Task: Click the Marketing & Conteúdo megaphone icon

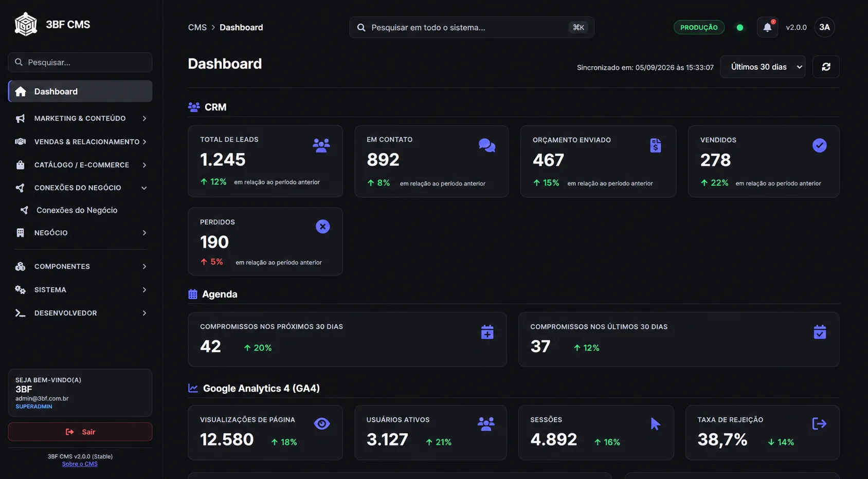Action: point(20,119)
